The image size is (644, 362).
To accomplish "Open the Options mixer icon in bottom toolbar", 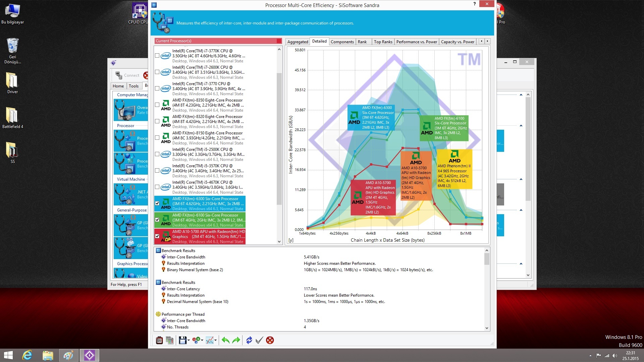I will 159,341.
